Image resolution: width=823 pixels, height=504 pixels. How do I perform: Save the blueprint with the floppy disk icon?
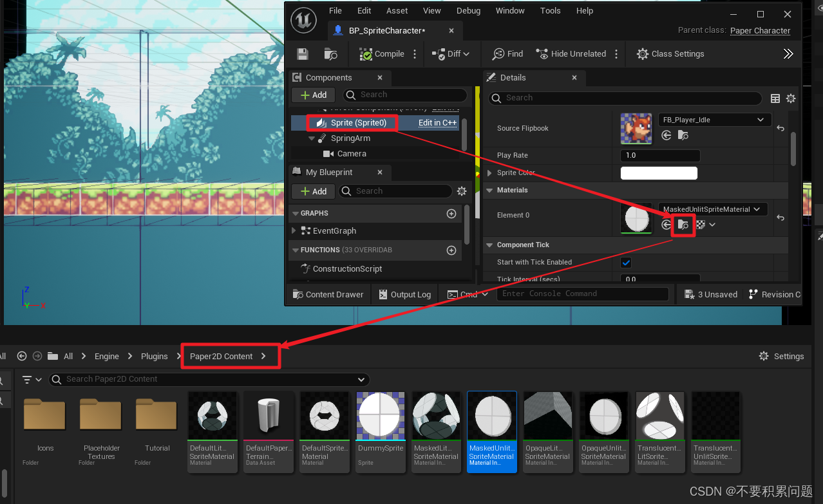[x=302, y=54]
